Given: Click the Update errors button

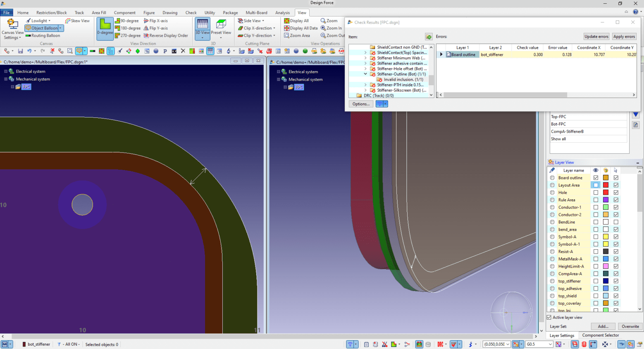Looking at the screenshot, I should 596,36.
